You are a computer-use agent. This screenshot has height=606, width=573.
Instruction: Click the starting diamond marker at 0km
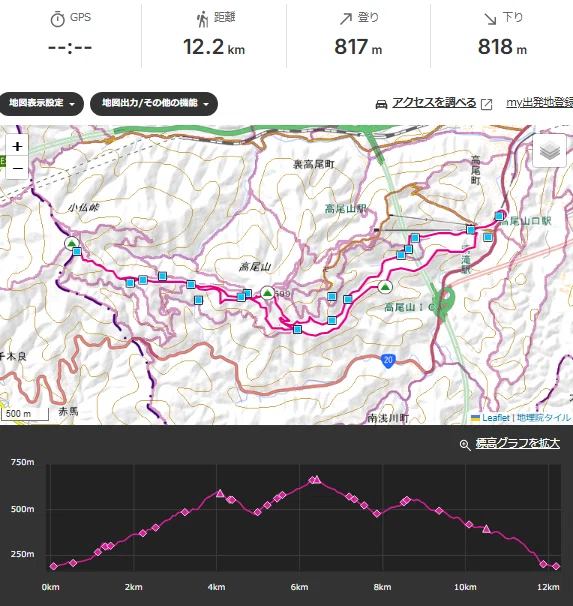54,566
